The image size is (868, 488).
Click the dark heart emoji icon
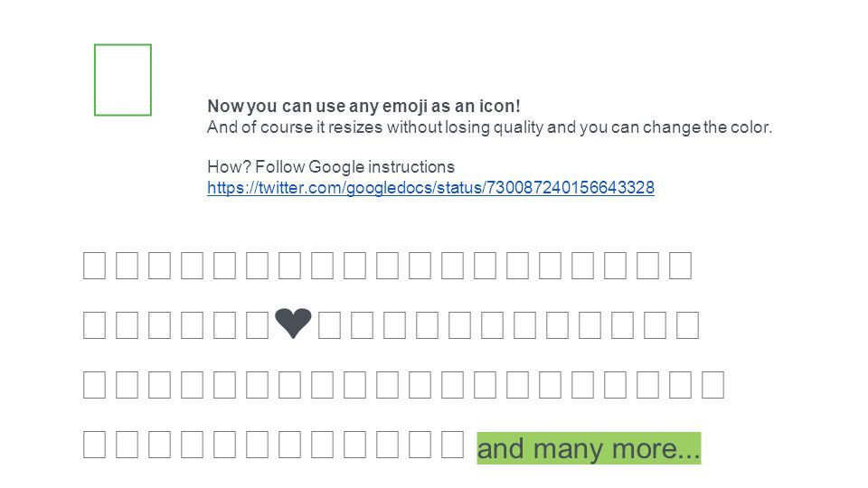(x=293, y=324)
